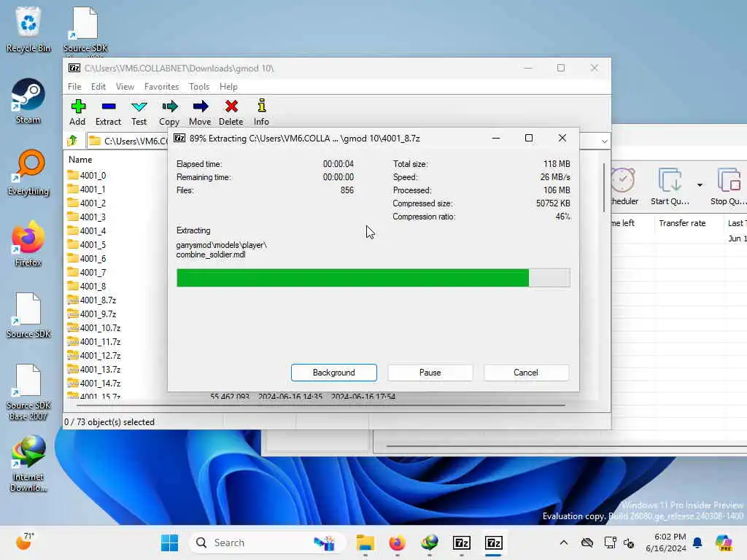Cancel the extraction
747x560 pixels.
click(526, 373)
